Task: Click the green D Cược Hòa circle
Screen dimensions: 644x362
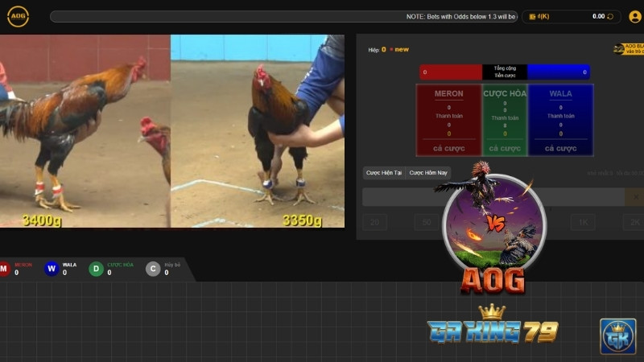Action: pos(97,269)
